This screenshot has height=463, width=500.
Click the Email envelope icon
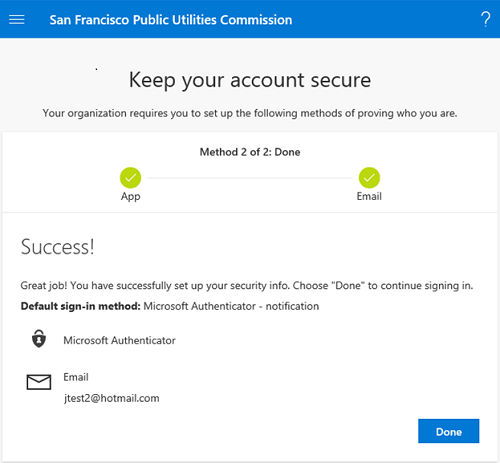tap(39, 382)
